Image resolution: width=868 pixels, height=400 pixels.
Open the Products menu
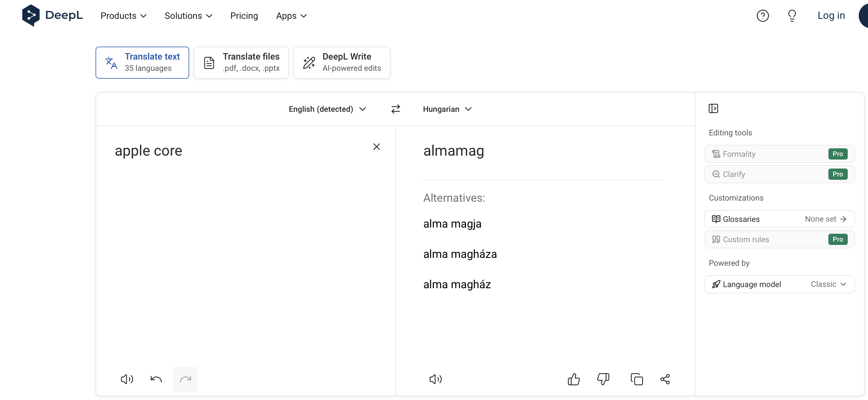123,16
